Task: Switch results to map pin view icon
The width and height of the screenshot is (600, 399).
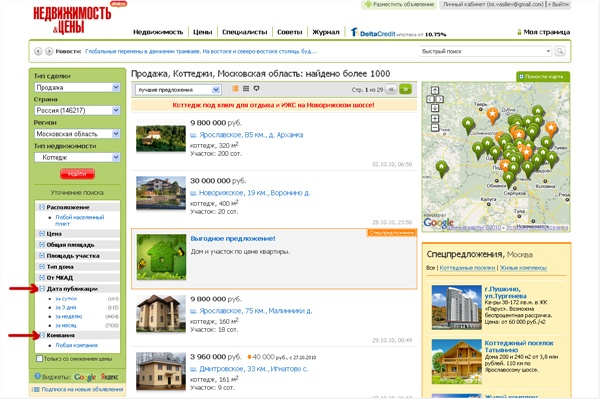Action: pos(256,89)
